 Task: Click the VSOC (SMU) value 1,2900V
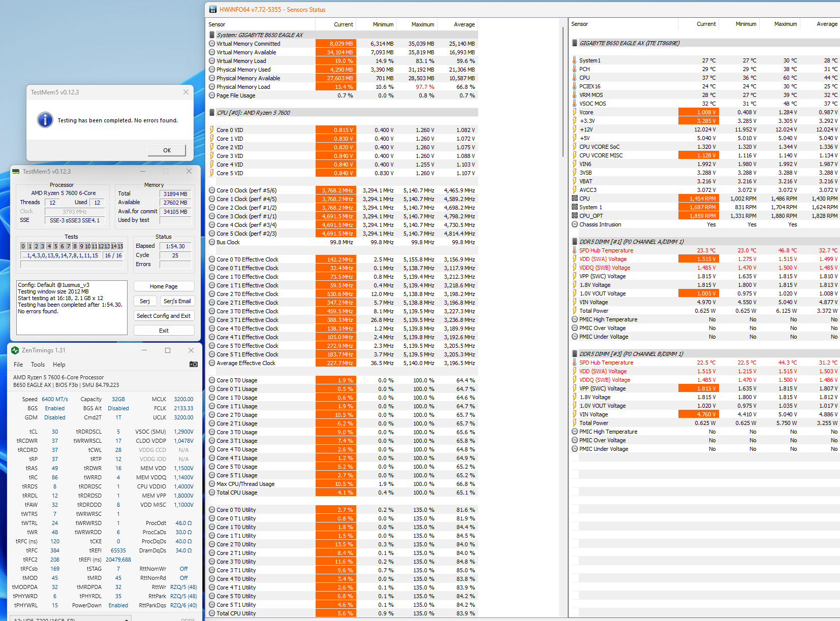click(x=183, y=432)
